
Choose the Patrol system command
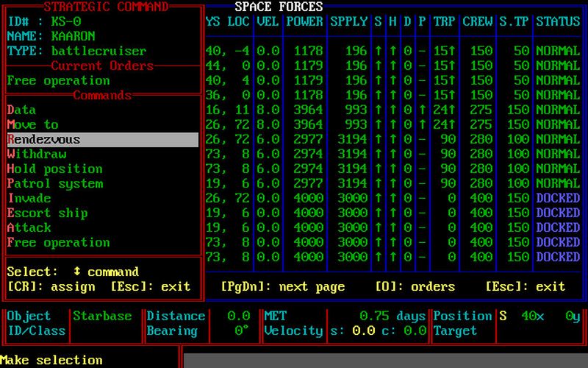[x=54, y=183]
